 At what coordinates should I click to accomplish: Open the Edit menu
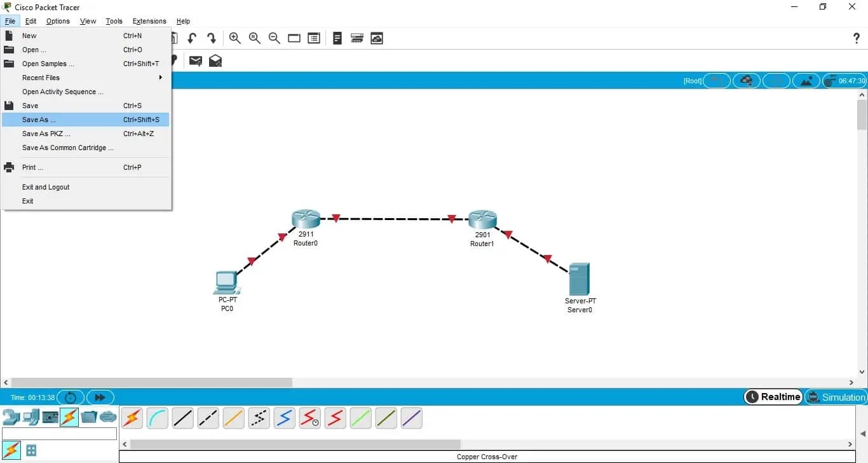31,21
